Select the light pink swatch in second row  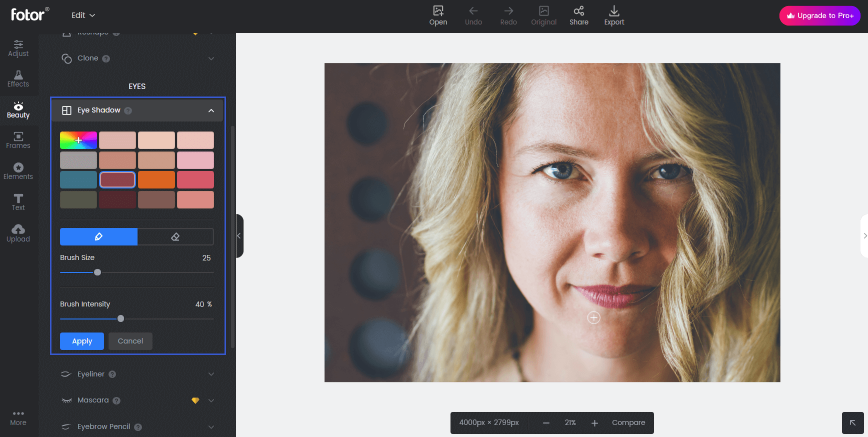point(195,160)
